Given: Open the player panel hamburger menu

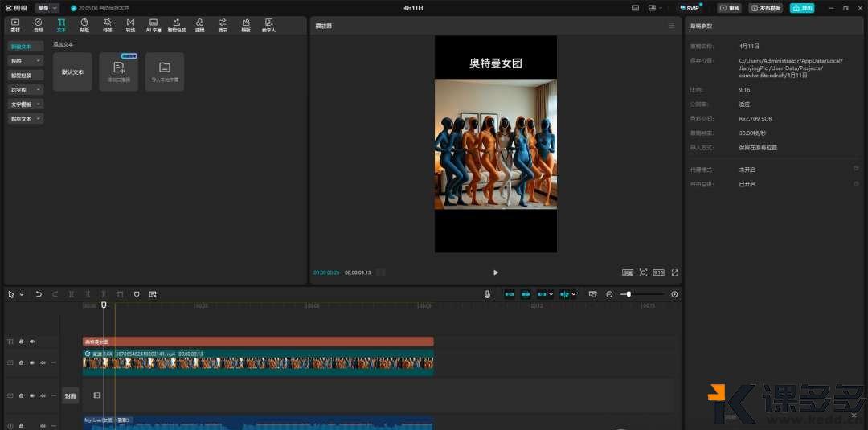Looking at the screenshot, I should 671,26.
